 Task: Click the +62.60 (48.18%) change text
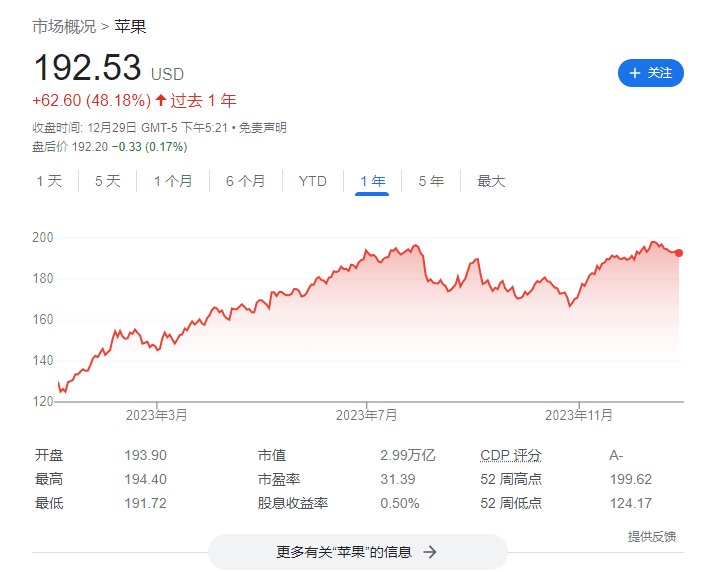click(91, 100)
